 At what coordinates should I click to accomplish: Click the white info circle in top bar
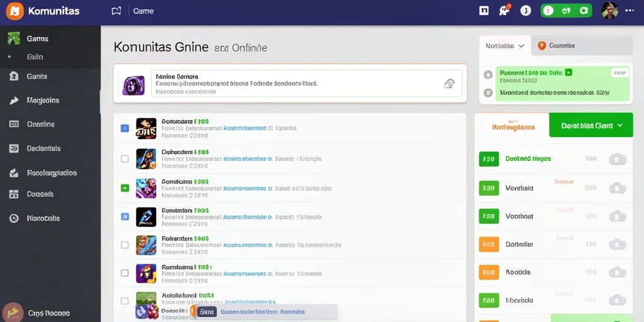coord(526,11)
